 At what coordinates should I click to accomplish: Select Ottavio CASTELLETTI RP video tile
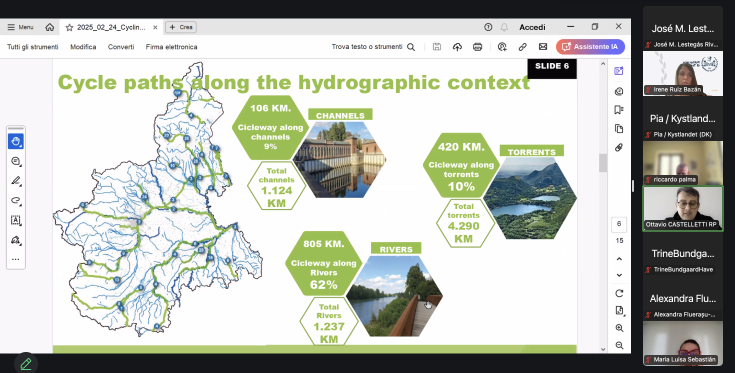click(x=682, y=209)
